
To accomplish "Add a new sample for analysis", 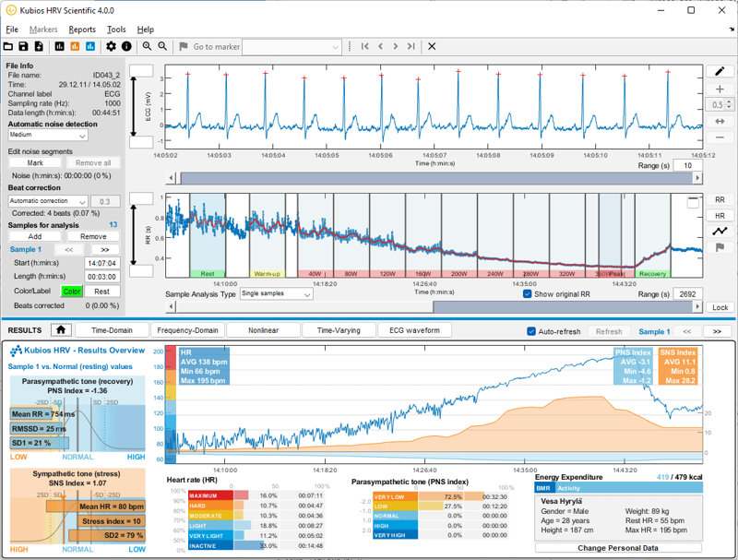I will 35,236.
